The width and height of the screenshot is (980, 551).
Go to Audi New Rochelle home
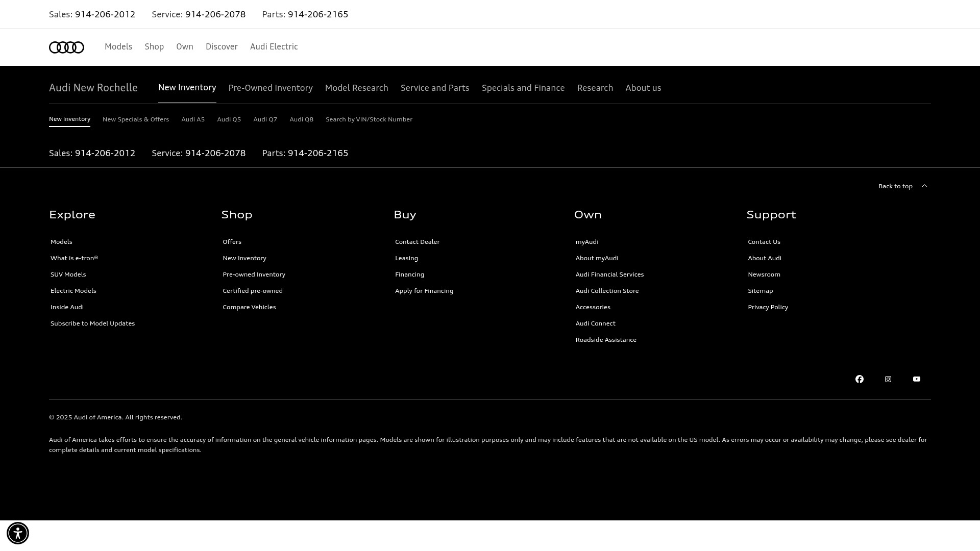[93, 88]
